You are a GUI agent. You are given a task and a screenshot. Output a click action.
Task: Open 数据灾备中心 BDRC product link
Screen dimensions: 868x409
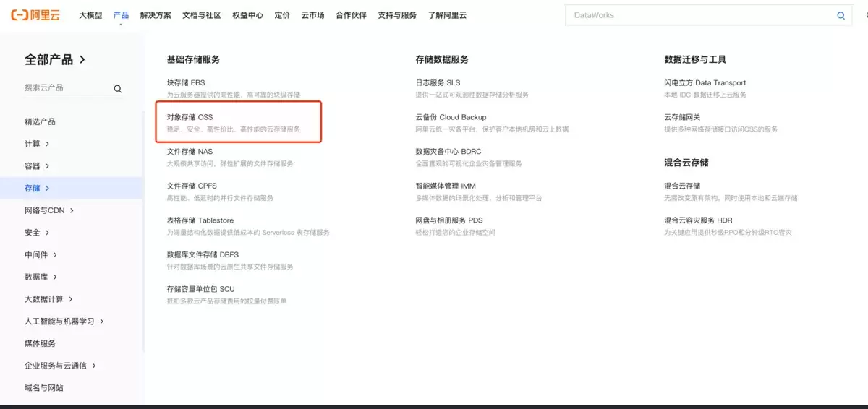(448, 151)
